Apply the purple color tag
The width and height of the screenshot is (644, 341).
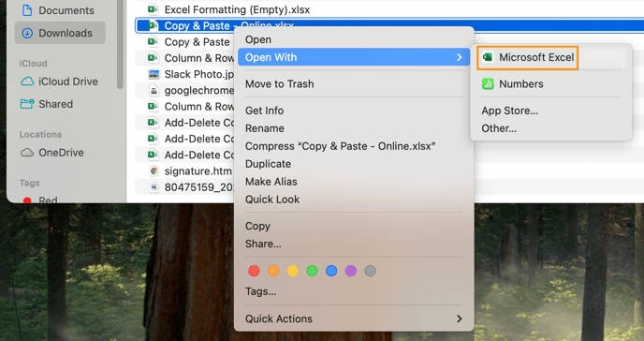[351, 271]
